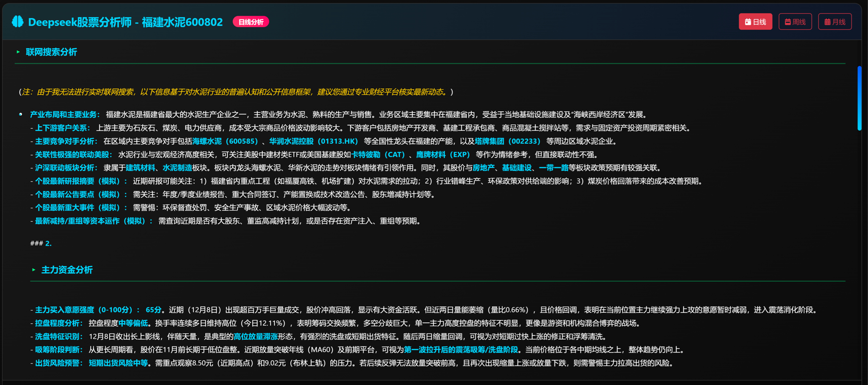Click the 第一波拉升后的震荡吸筹/洗盘阶段 text
The width and height of the screenshot is (868, 385).
coord(461,350)
